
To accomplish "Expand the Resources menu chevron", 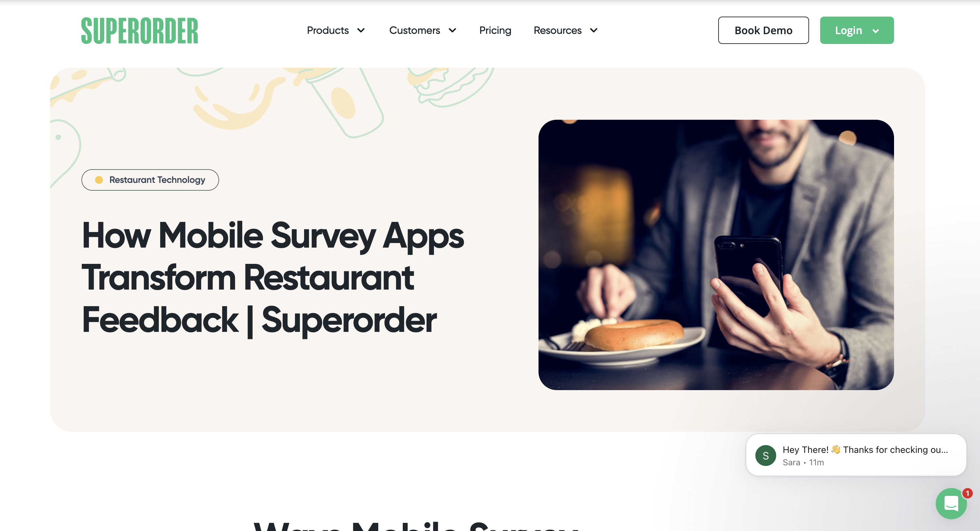I will 594,30.
